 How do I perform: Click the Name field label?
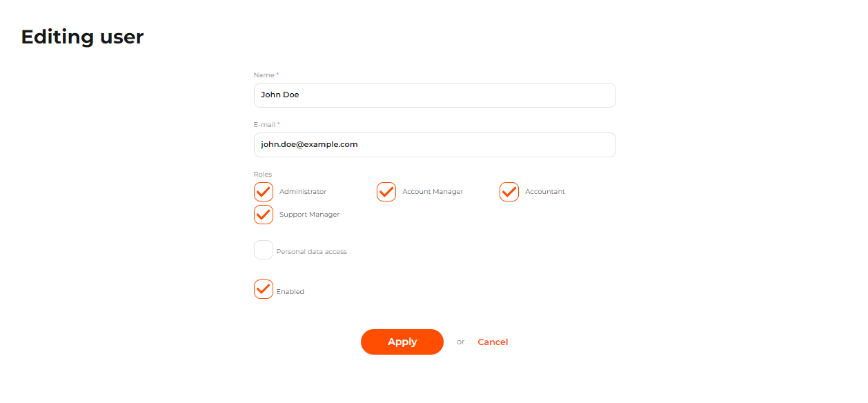coord(264,75)
